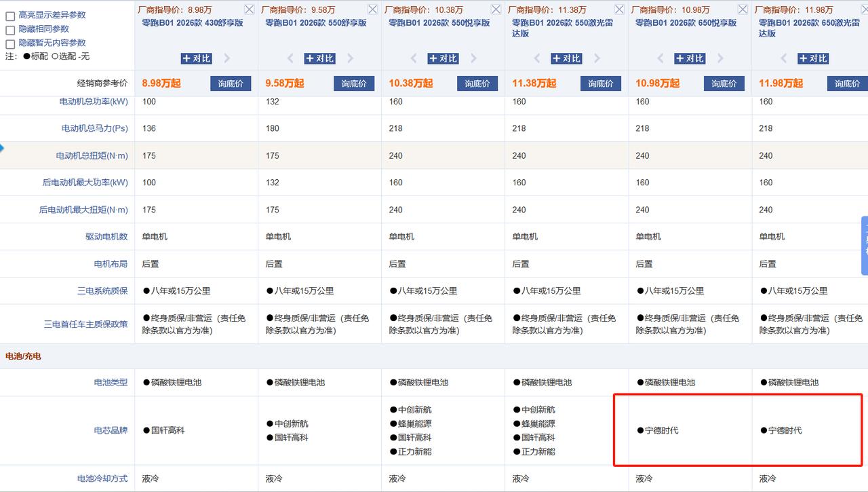Move 550舒享版 column left with arrow
The width and height of the screenshot is (868, 492).
(290, 58)
